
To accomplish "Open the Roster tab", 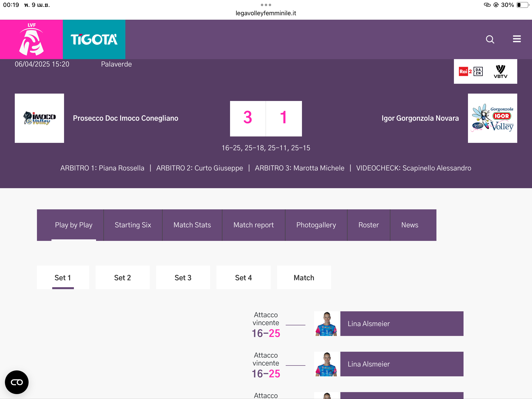I will coord(369,225).
